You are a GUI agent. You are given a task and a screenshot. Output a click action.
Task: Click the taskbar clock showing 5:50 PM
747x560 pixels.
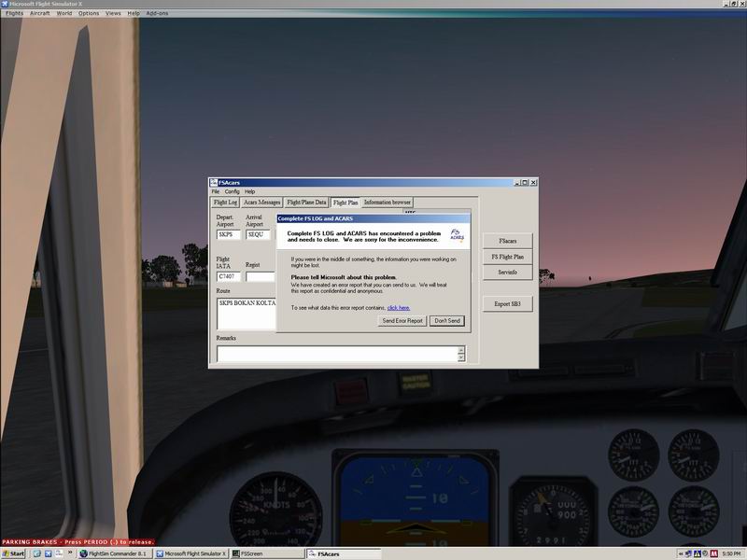(731, 553)
